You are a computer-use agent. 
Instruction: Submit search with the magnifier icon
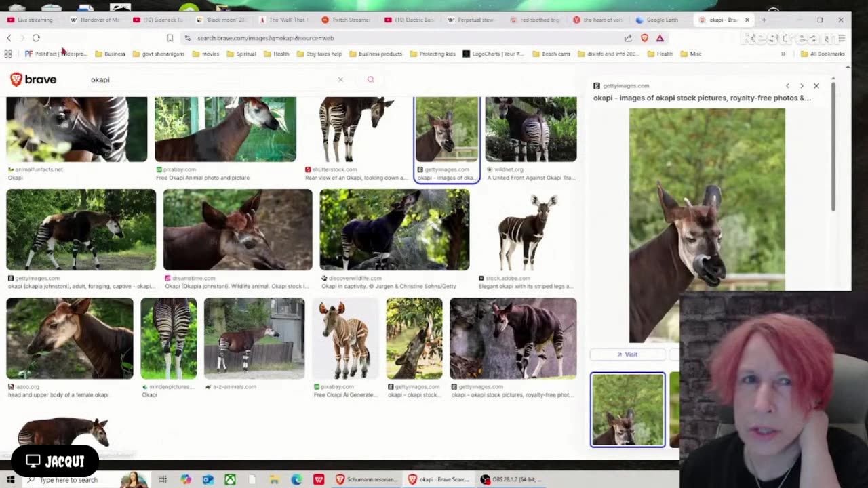[x=370, y=79]
